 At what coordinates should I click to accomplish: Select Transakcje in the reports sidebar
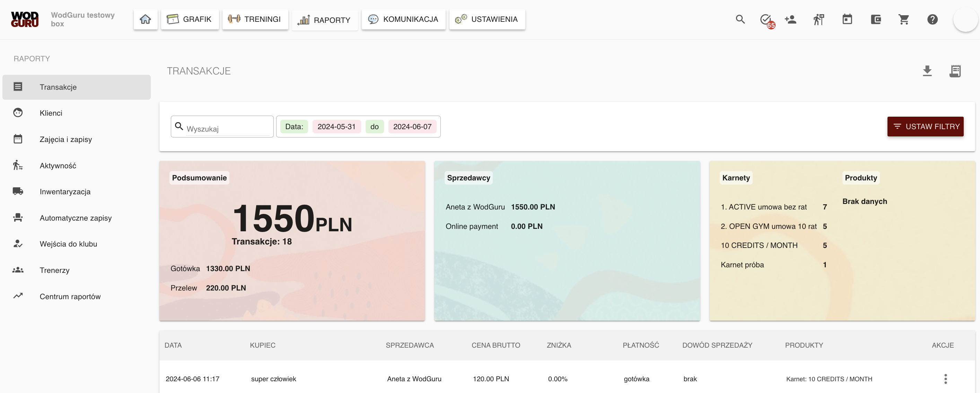click(x=77, y=87)
